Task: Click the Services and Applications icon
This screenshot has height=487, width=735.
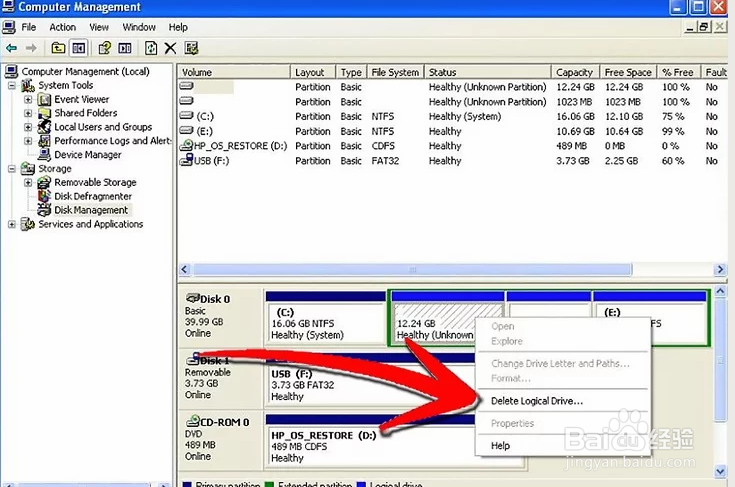Action: coord(28,224)
